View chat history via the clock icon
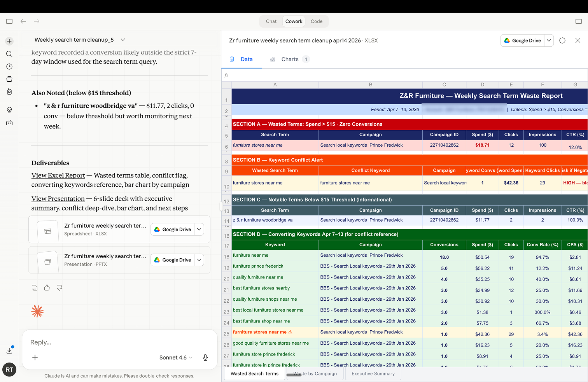588x382 pixels. [x=9, y=67]
